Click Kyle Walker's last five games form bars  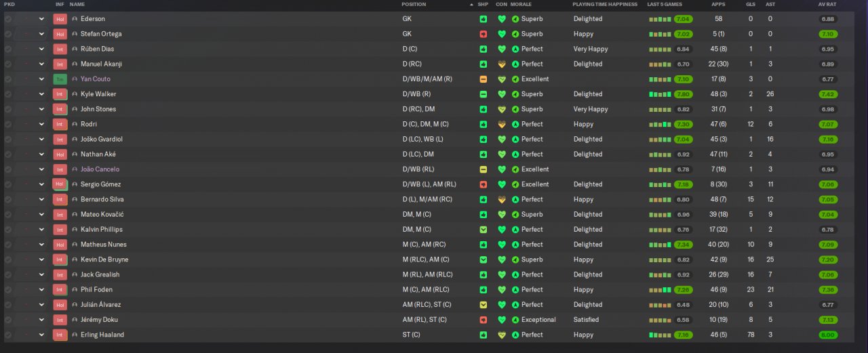660,94
